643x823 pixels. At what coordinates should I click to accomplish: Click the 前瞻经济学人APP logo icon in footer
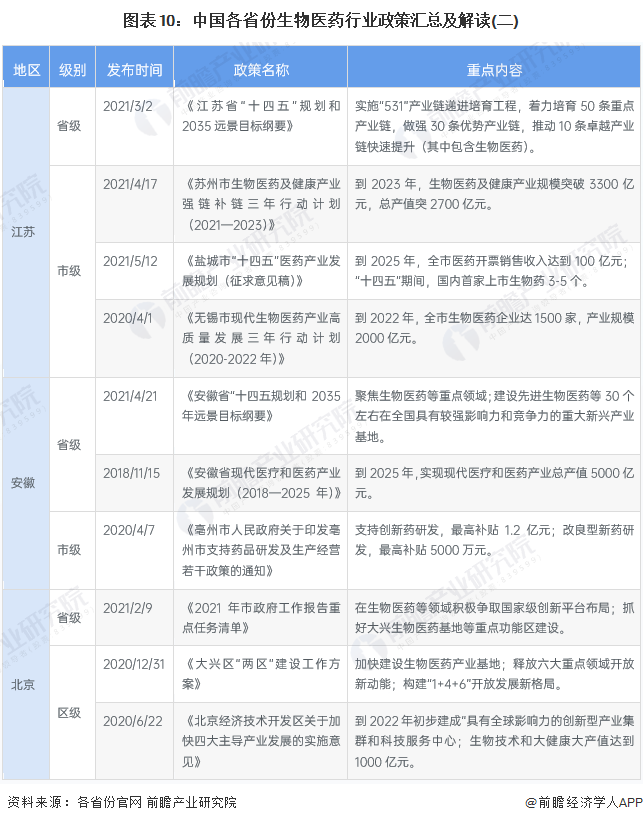[532, 802]
